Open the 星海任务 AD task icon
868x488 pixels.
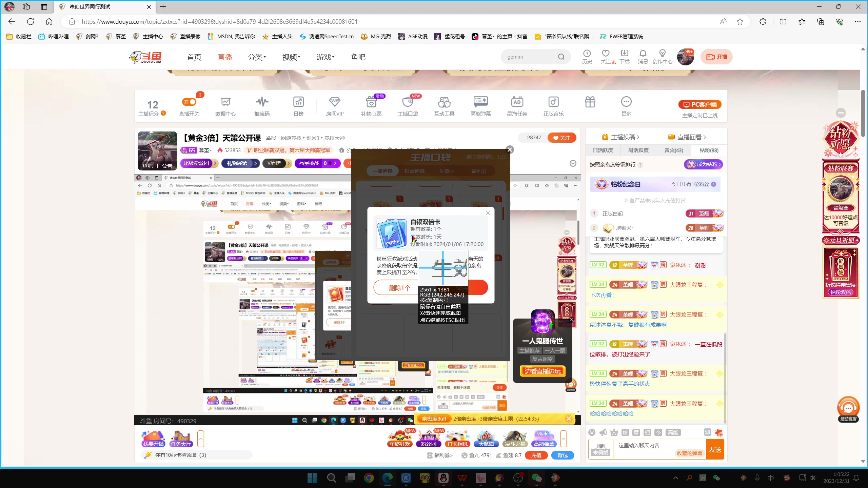coord(517,106)
